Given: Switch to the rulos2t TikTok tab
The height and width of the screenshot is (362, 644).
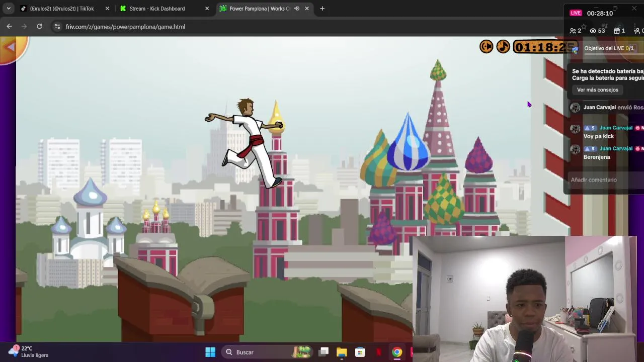Looking at the screenshot, I should click(x=61, y=9).
